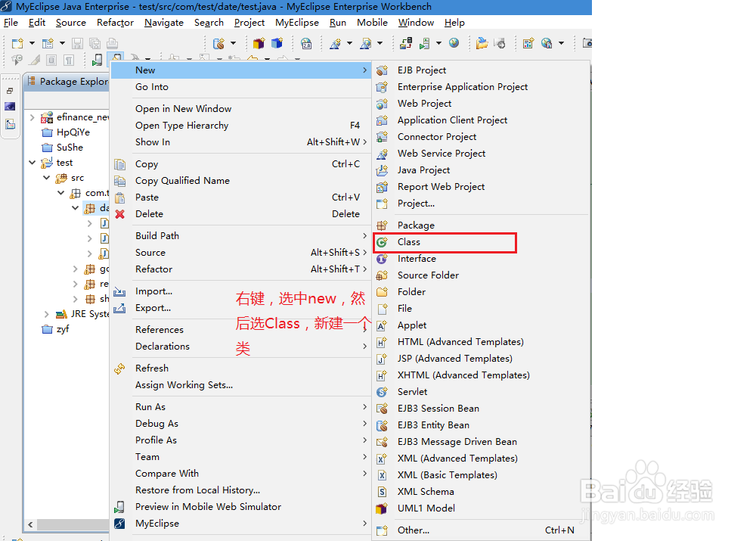Click the Paste clipboard icon
Viewport: 756px width, 541px height.
pos(119,197)
